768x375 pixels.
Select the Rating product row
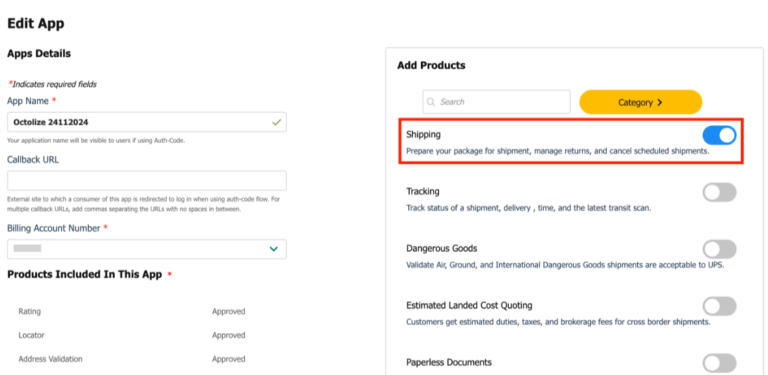132,311
